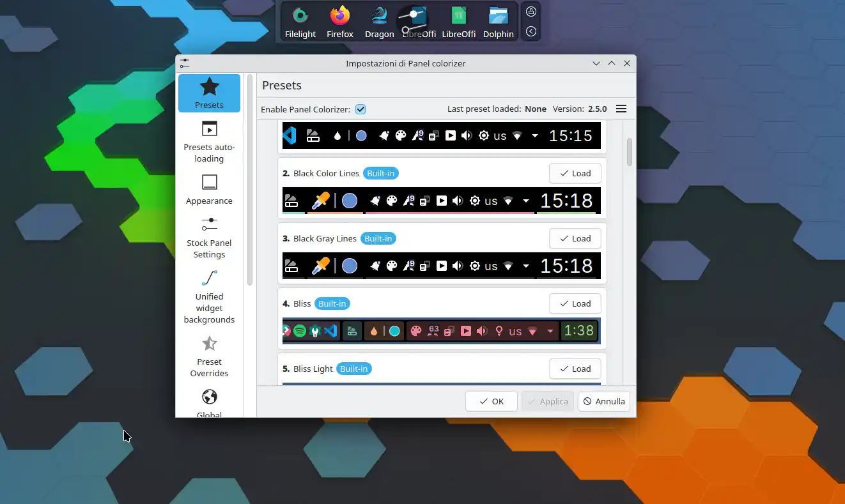Viewport: 845px width, 504px height.
Task: Load the Bliss preset
Action: pos(574,303)
